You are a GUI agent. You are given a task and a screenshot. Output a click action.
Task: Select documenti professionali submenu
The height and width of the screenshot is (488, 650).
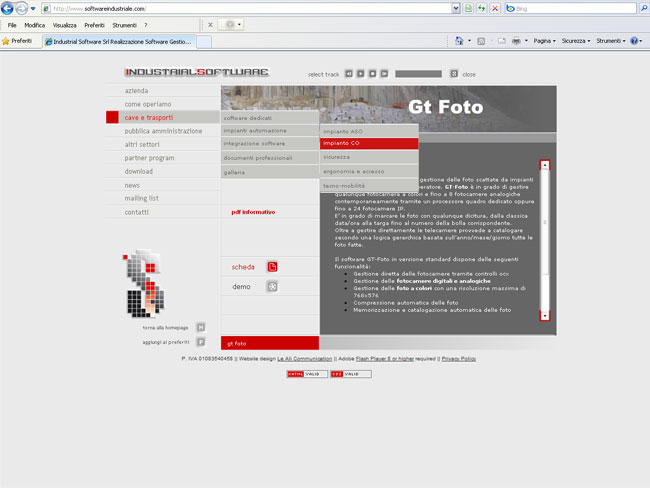[x=270, y=158]
